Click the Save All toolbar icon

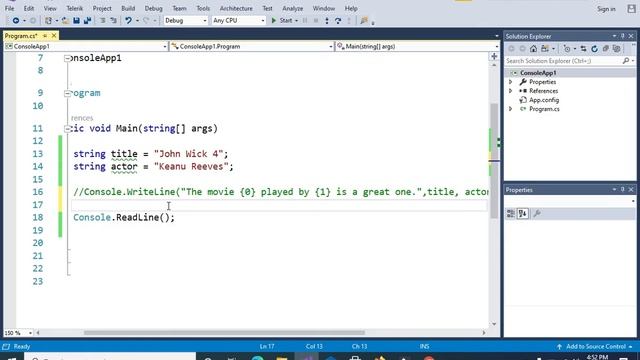click(x=87, y=20)
